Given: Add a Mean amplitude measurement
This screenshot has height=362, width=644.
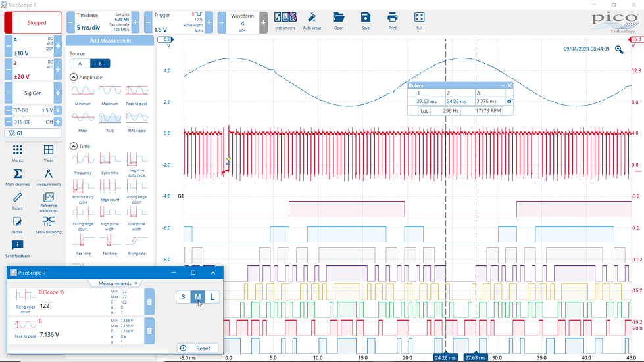Looking at the screenshot, I should click(x=83, y=122).
